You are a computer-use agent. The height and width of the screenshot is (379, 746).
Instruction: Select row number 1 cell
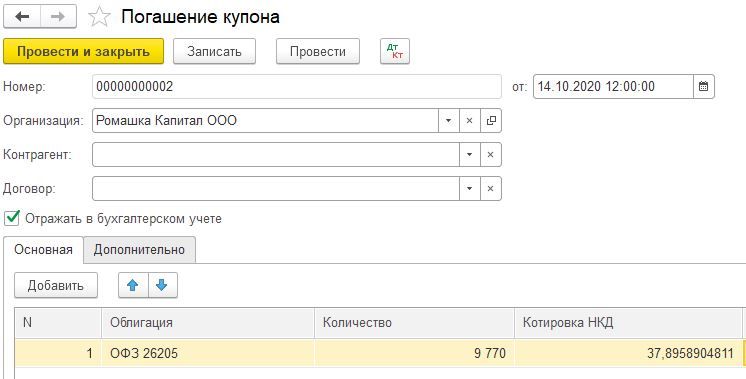(58, 353)
